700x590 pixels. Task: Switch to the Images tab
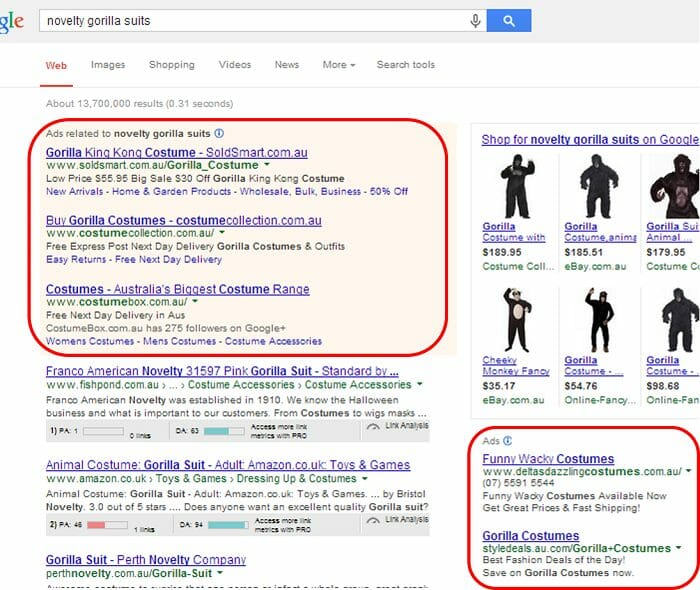click(x=108, y=65)
